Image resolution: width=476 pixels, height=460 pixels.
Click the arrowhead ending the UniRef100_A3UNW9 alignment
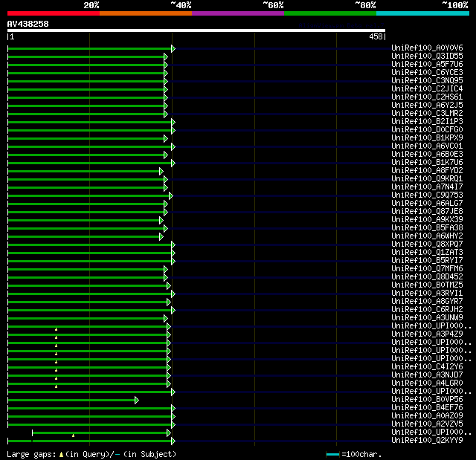pos(165,318)
